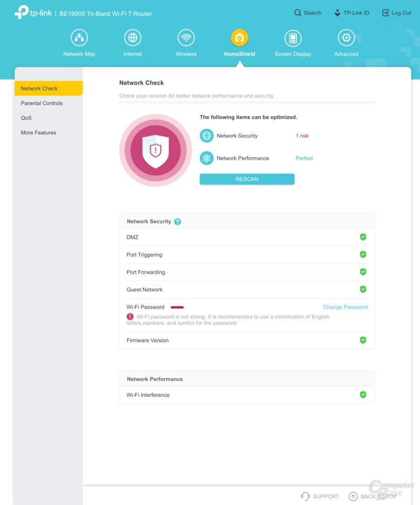Open QoS from the sidebar
420x505 pixels.
pos(26,118)
